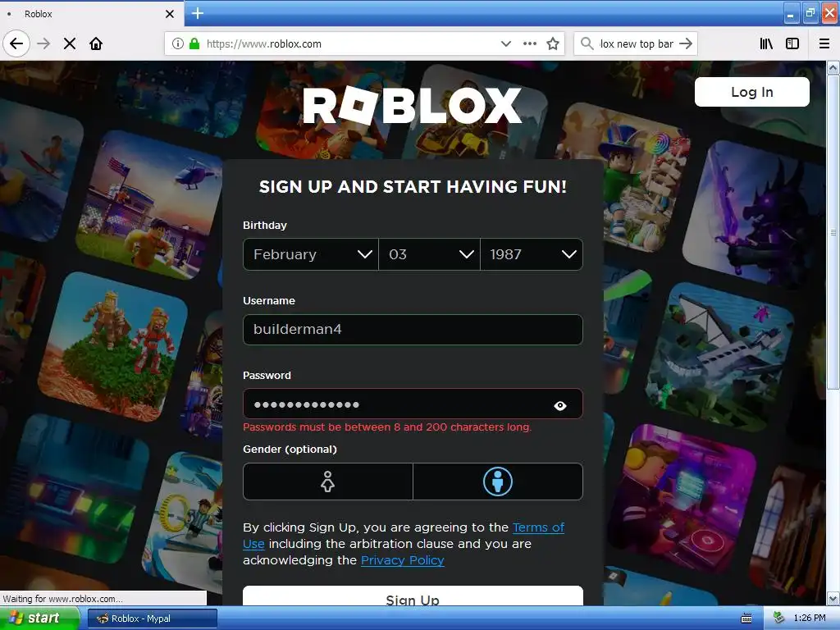
Task: Click the purple dragon game thumbnail
Action: (756, 213)
